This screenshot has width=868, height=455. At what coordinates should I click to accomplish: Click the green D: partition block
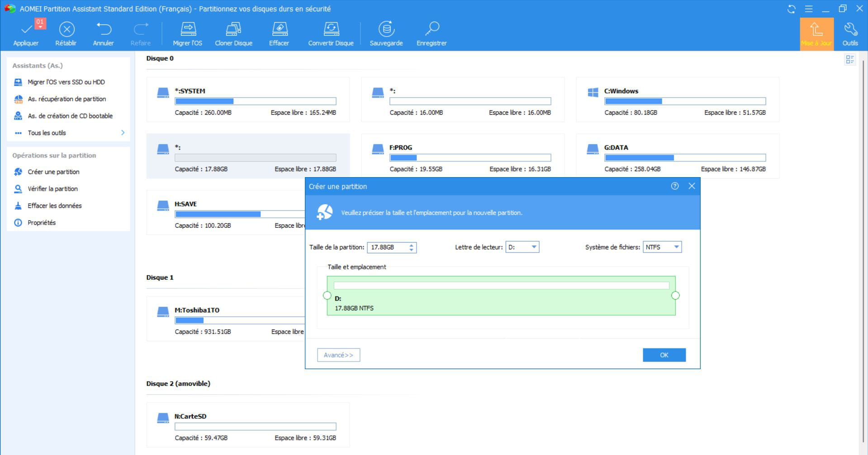point(501,296)
